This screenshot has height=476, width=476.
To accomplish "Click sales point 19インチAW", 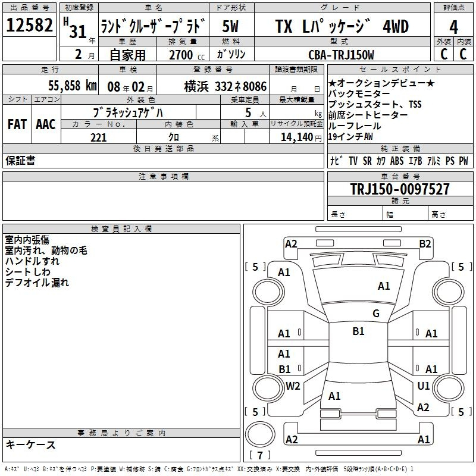I will pos(350,137).
